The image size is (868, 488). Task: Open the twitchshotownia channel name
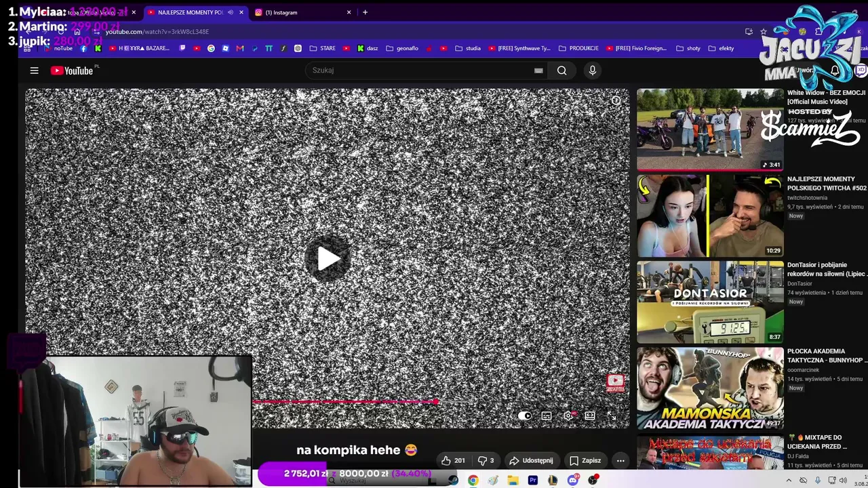807,198
